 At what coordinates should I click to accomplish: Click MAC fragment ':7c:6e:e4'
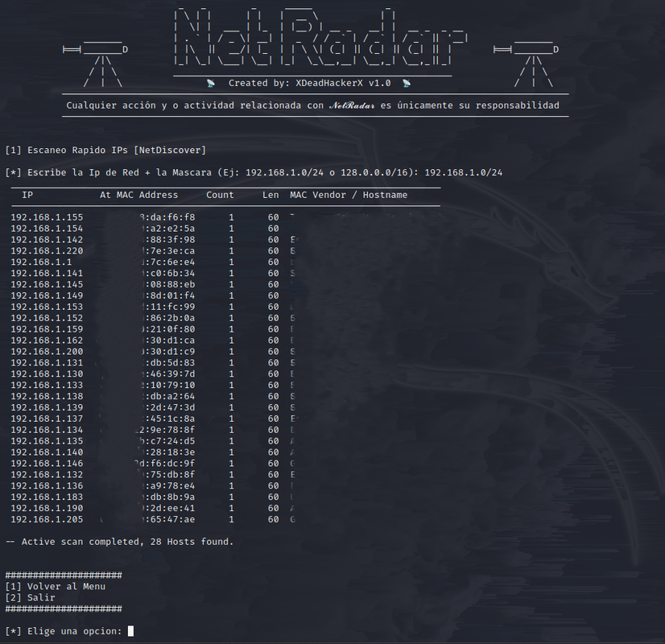[170, 262]
